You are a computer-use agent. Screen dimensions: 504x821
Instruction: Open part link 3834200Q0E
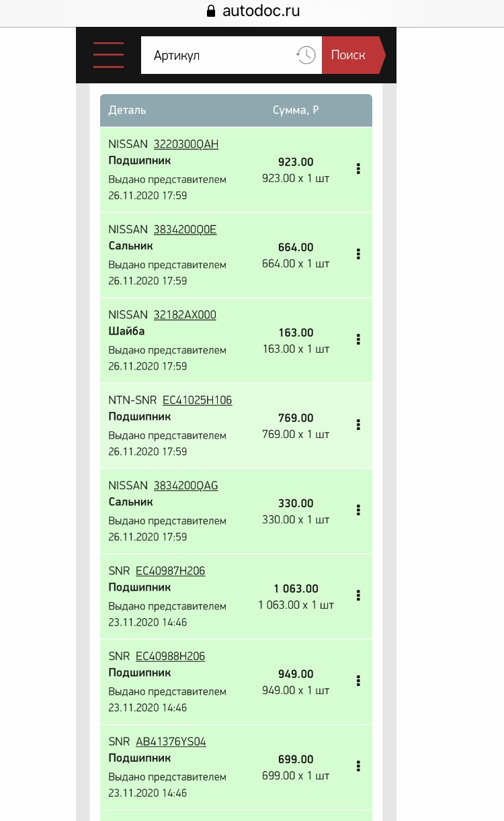[x=185, y=230]
